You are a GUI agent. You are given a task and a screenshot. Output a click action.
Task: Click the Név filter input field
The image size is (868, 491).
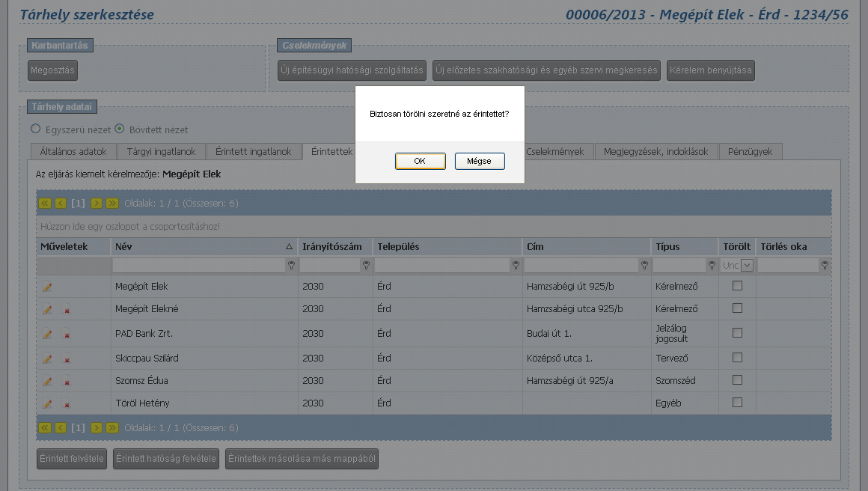tap(199, 266)
